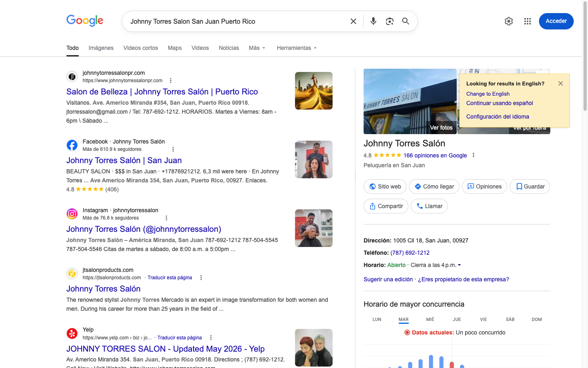Open more options for Yelp result
The height and width of the screenshot is (368, 588).
(x=211, y=338)
